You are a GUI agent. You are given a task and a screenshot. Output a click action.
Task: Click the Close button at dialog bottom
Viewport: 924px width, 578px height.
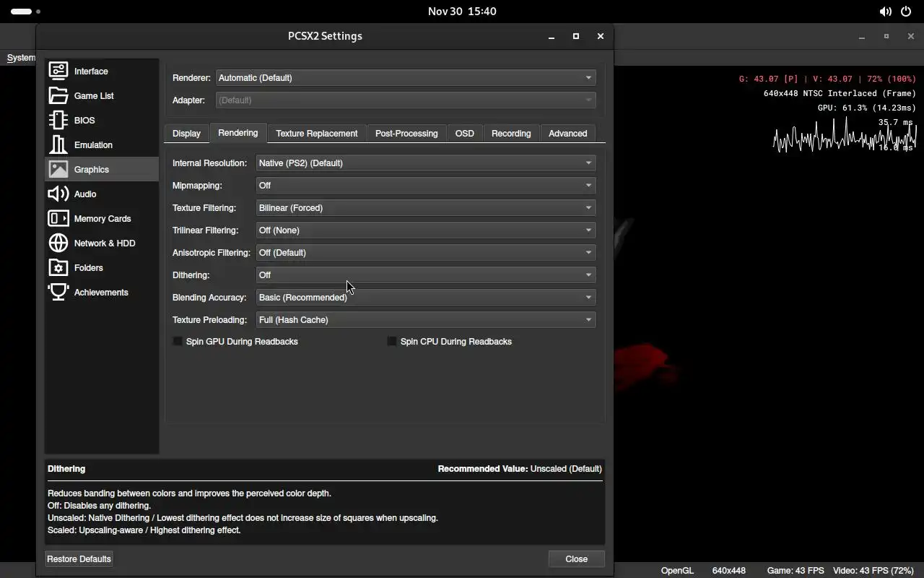(x=576, y=558)
